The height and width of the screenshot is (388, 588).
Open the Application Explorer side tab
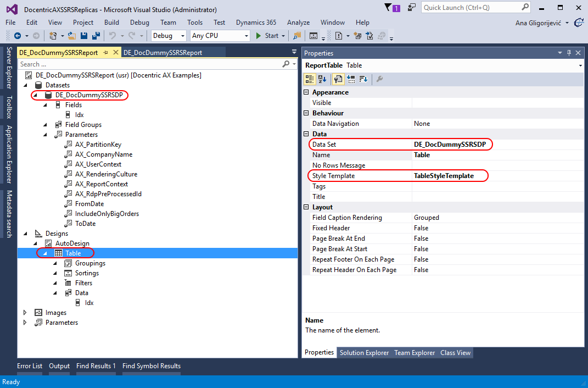(x=9, y=154)
